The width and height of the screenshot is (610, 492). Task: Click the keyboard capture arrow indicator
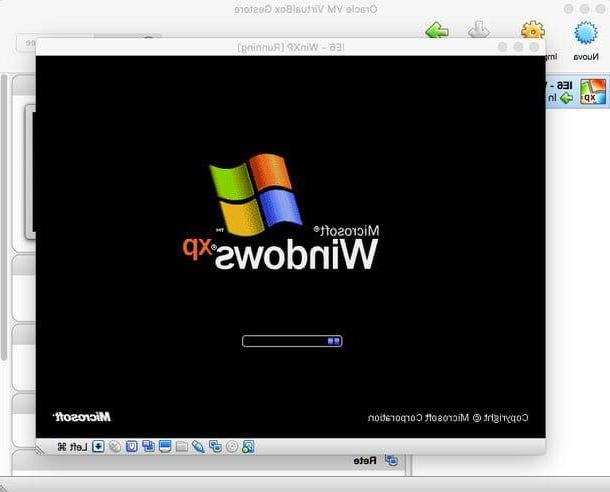[x=98, y=446]
